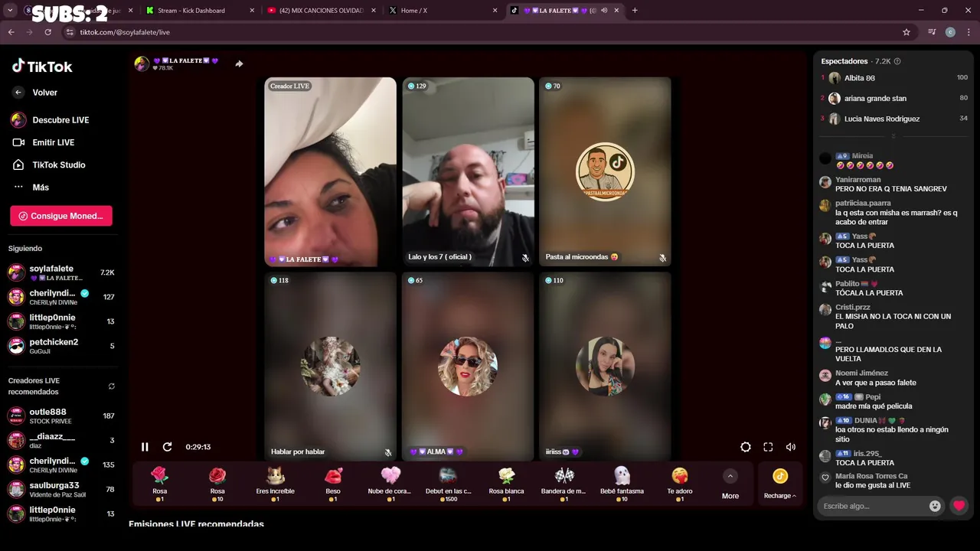Click the Hablar por hablar guest avatar
This screenshot has width=980, height=551.
click(x=331, y=367)
